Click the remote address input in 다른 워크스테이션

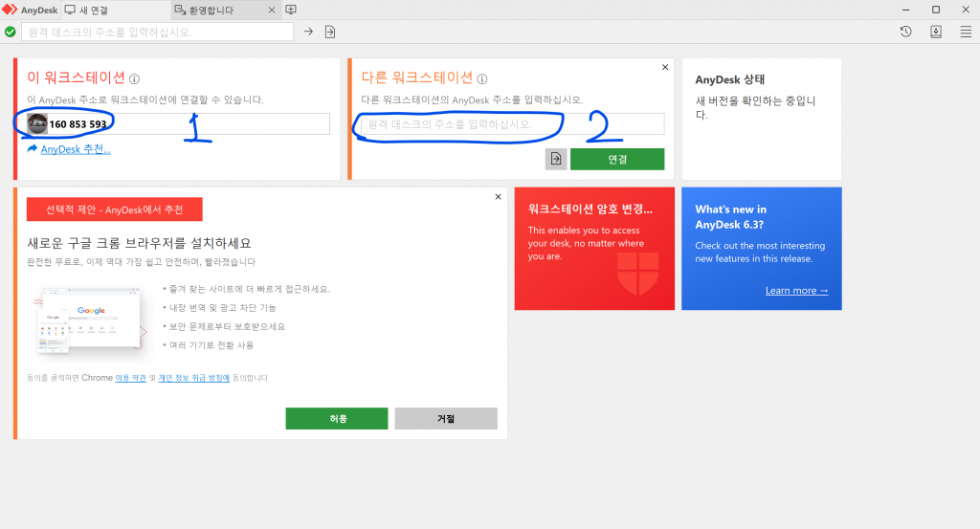coord(513,124)
